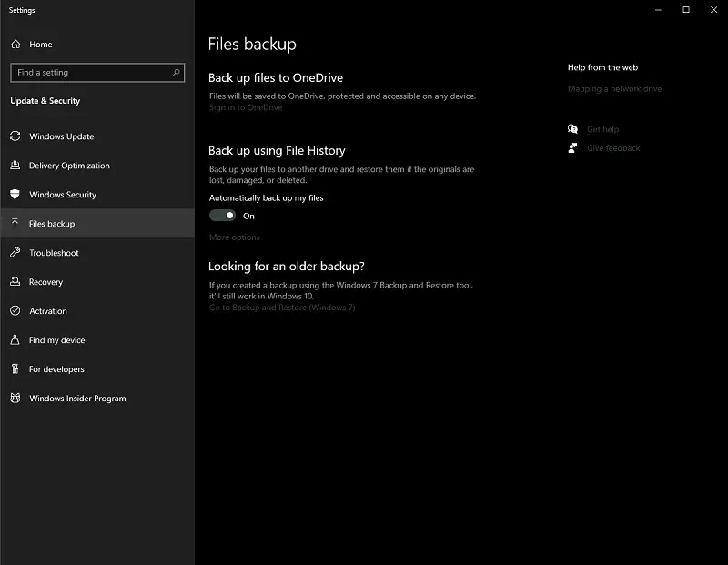Sign in to OneDrive
Screen dimensions: 728x565
coord(243,106)
